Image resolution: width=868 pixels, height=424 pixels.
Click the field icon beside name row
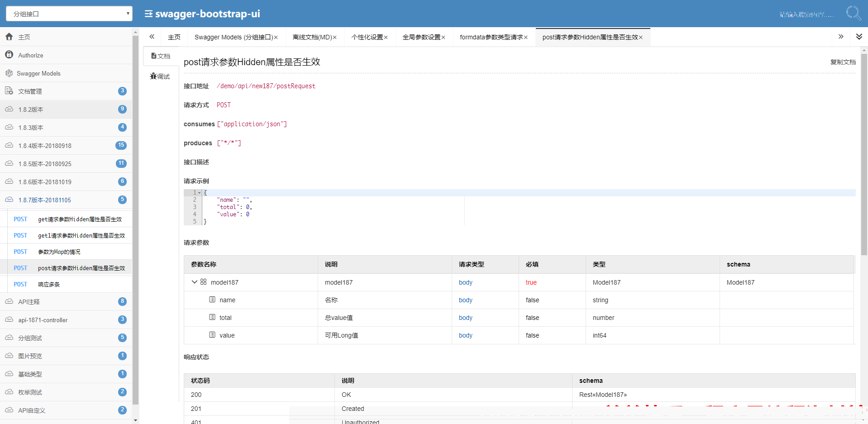point(212,299)
